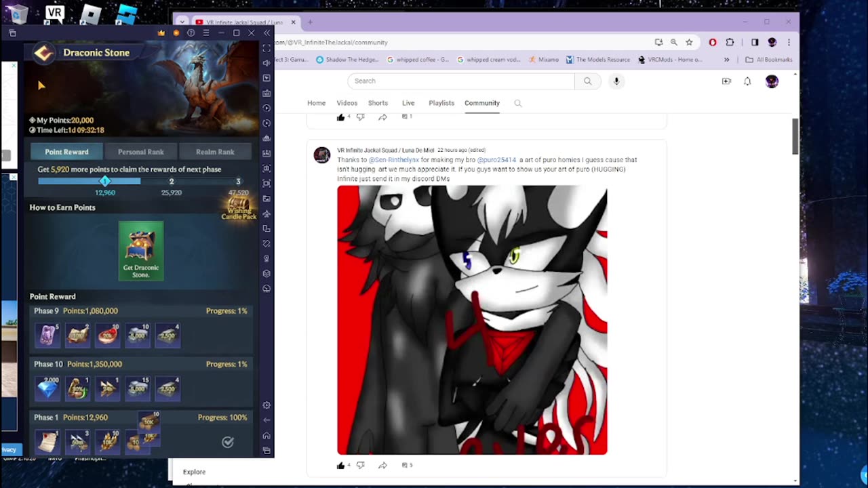This screenshot has height=488, width=868.
Task: Toggle fullscreen in the emulator sidebar
Action: [267, 48]
